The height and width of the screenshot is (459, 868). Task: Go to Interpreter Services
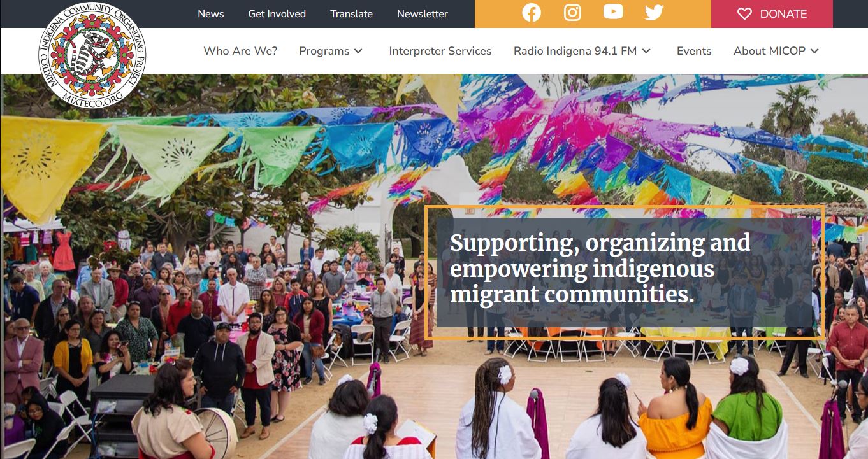point(440,51)
